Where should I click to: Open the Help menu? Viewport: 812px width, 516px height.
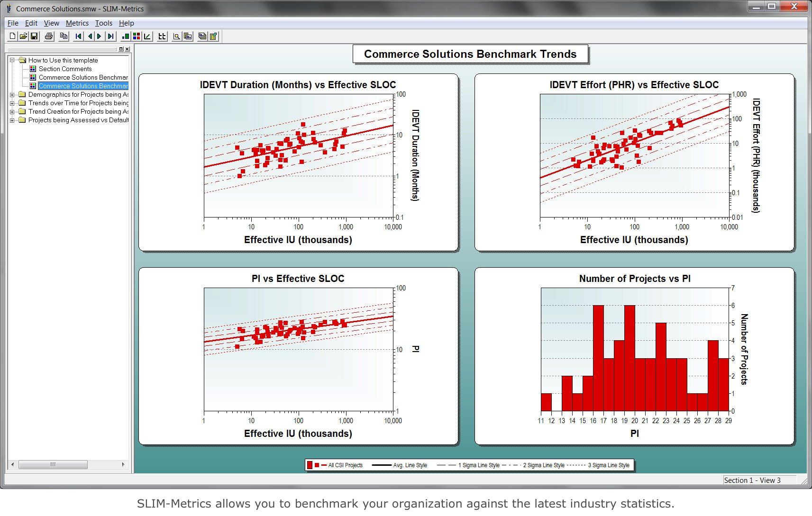click(x=127, y=23)
